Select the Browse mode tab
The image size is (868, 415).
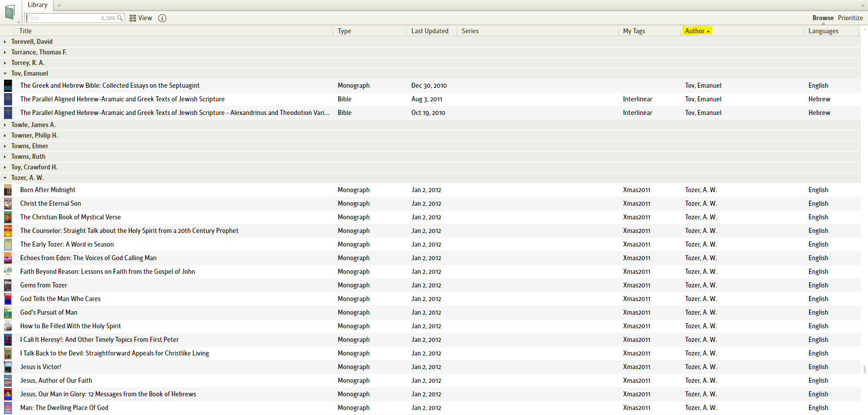coord(823,18)
